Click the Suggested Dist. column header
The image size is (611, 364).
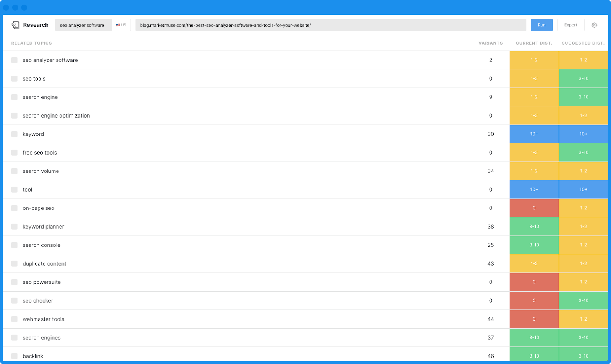(x=583, y=43)
